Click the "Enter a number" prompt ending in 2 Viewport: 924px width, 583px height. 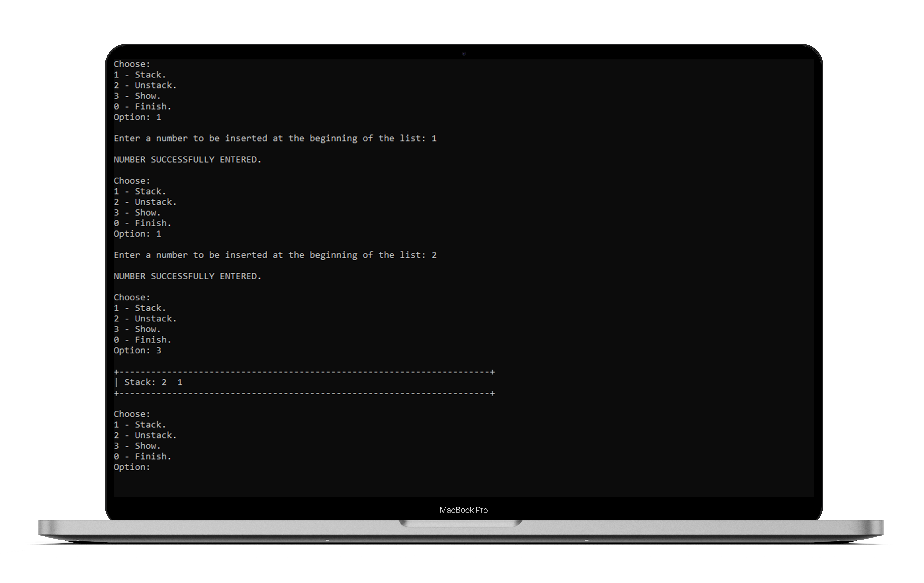pyautogui.click(x=275, y=255)
